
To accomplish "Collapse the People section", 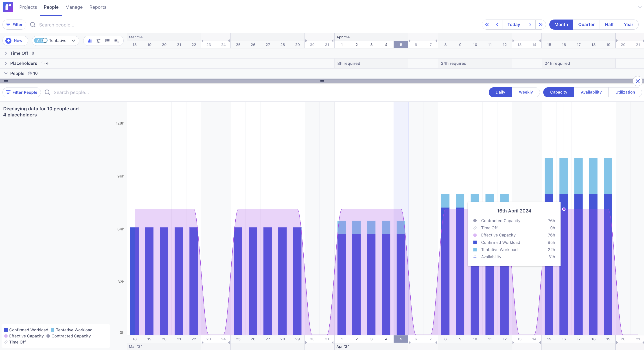I will point(6,73).
